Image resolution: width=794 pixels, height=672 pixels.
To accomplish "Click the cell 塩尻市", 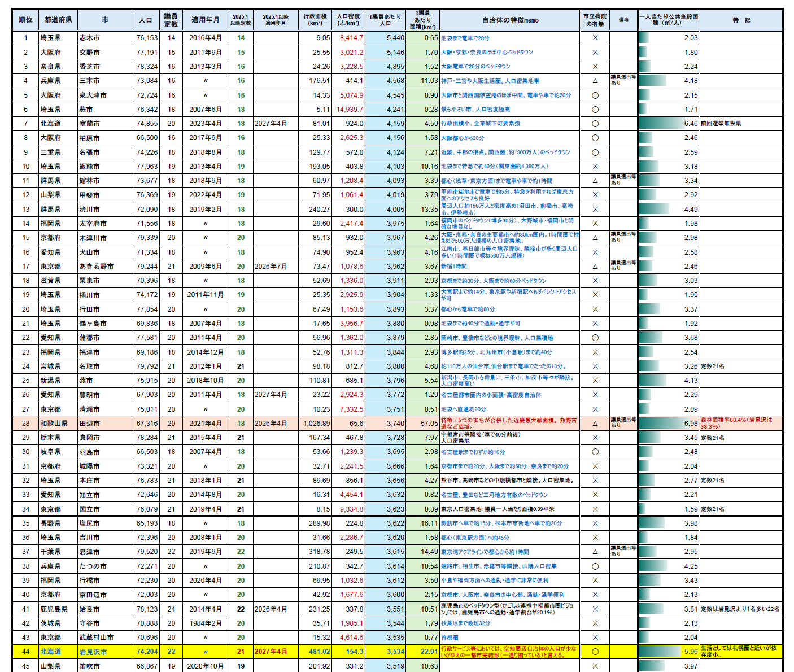I will pos(104,523).
